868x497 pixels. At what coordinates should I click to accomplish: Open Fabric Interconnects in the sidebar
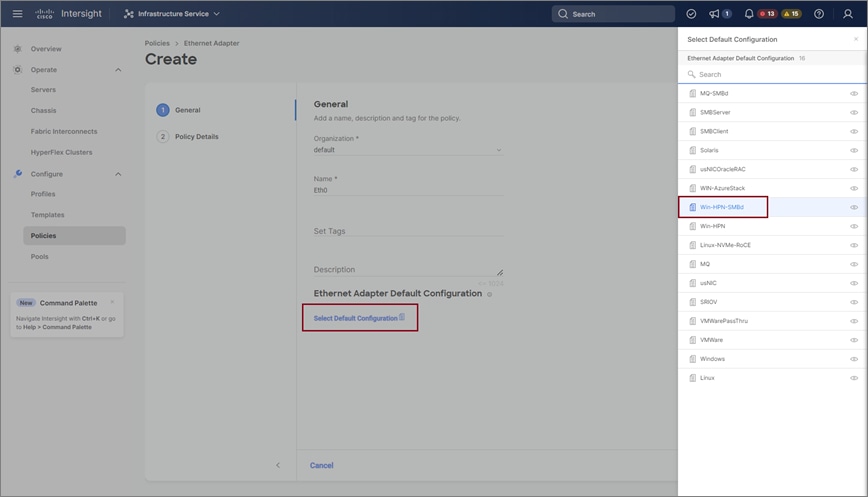point(64,131)
